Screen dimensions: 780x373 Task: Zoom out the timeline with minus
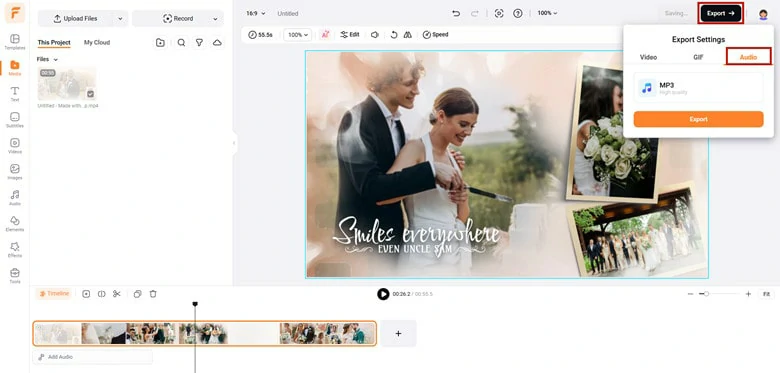[x=690, y=294]
